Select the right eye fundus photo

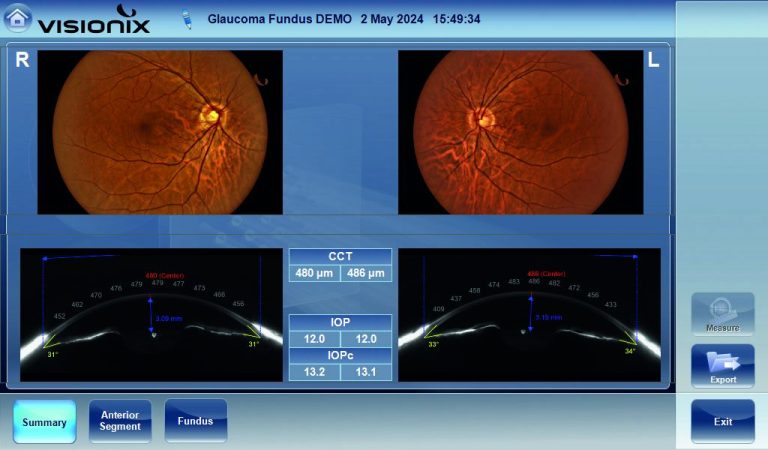tap(160, 132)
